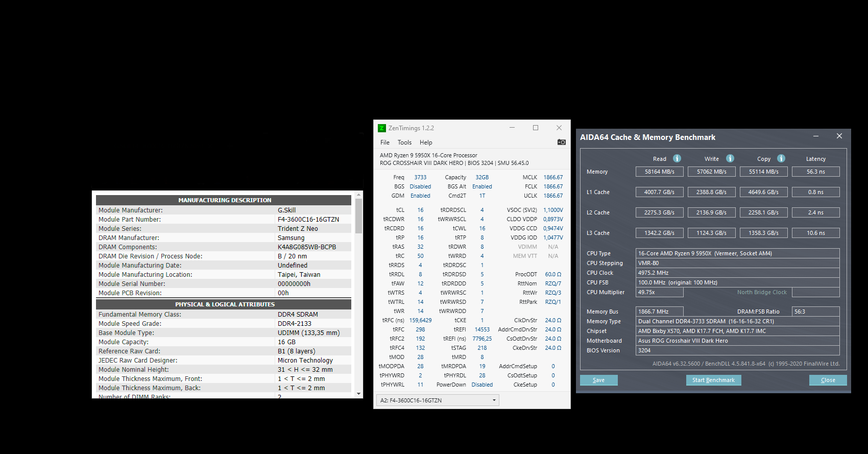Click the Manufacturing Description section header
Image resolution: width=868 pixels, height=454 pixels.
pos(224,200)
